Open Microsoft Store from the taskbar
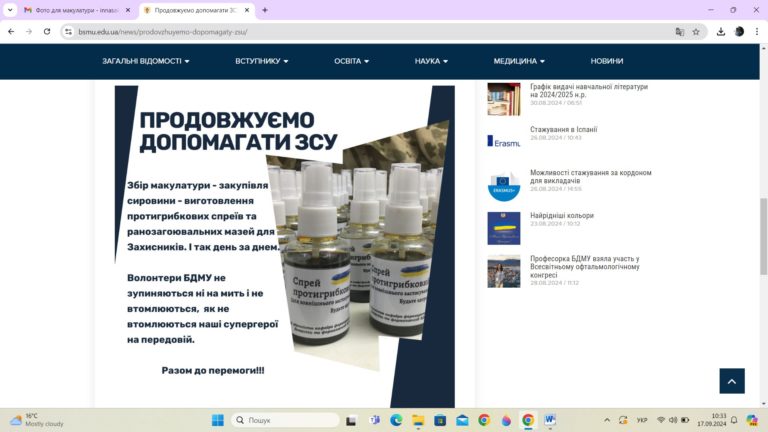Image resolution: width=768 pixels, height=432 pixels. pos(440,420)
